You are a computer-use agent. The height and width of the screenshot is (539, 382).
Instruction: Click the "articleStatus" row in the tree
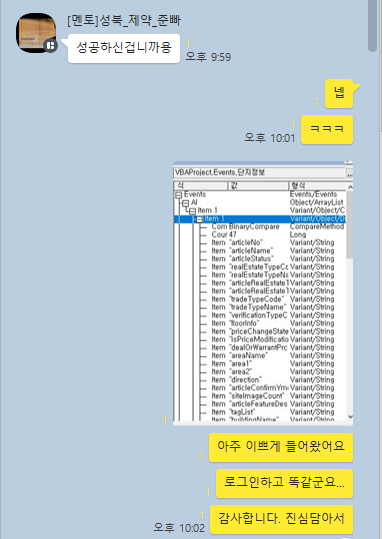pyautogui.click(x=273, y=258)
